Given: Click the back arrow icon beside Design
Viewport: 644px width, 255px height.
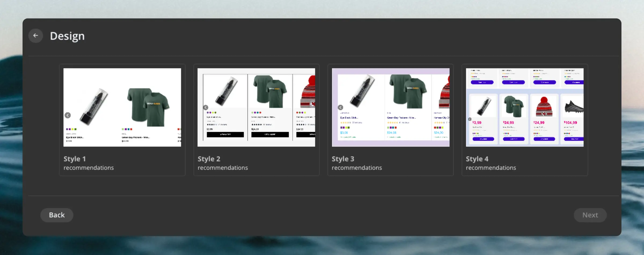Looking at the screenshot, I should tap(36, 36).
